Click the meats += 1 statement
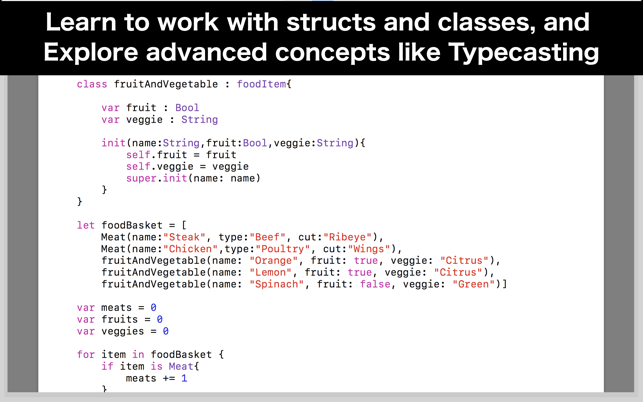Screen dimensions: 643x402 click(x=156, y=378)
